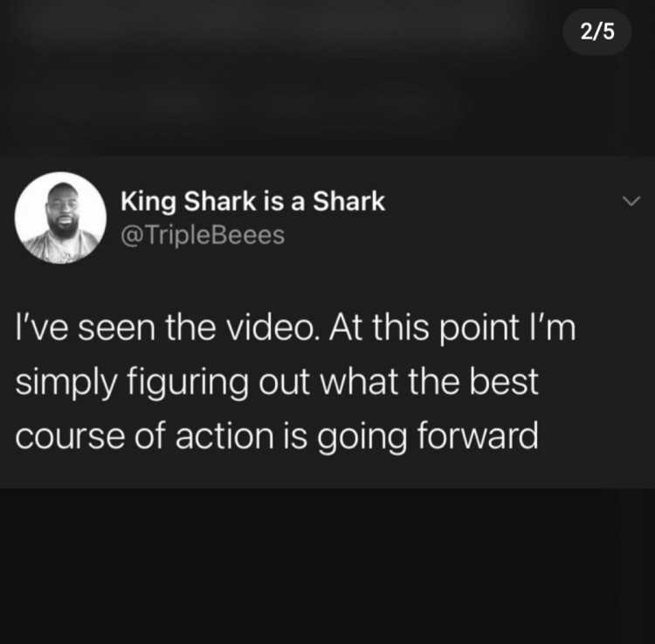View the author's circular profile photo
This screenshot has height=644, width=655.
click(x=60, y=218)
